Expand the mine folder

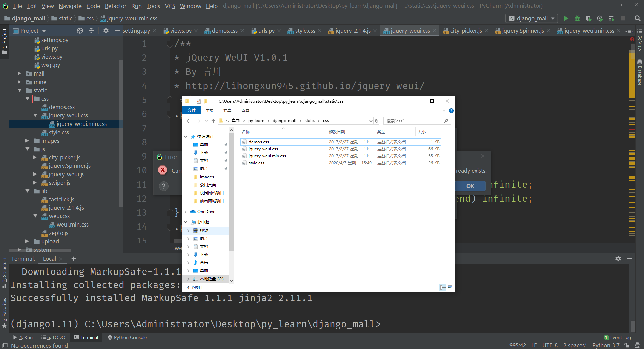pos(19,82)
